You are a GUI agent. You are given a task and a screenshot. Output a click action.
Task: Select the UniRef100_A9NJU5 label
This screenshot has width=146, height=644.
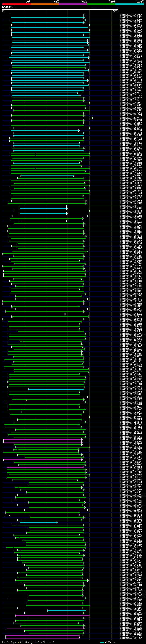(x=131, y=110)
